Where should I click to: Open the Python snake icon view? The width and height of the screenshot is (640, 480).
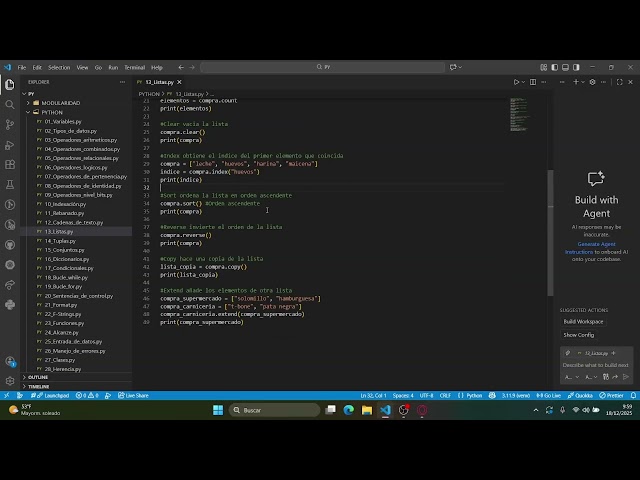pos(10,304)
